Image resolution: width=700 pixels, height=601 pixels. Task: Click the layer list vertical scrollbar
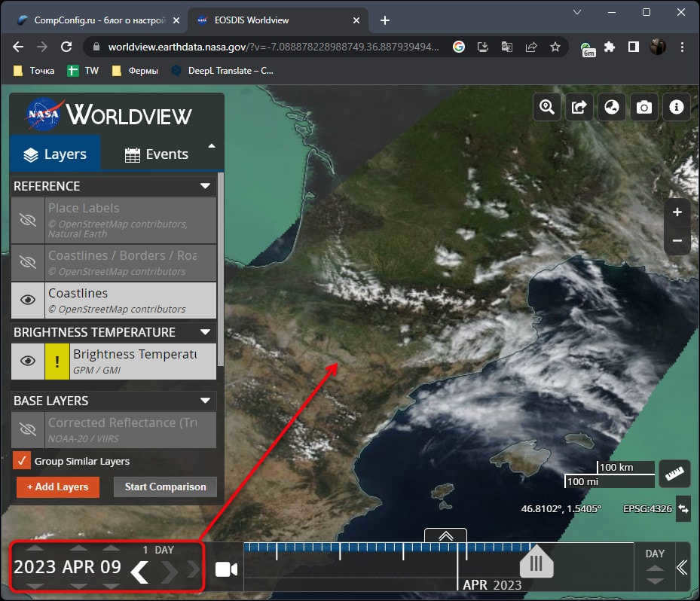tap(221, 270)
